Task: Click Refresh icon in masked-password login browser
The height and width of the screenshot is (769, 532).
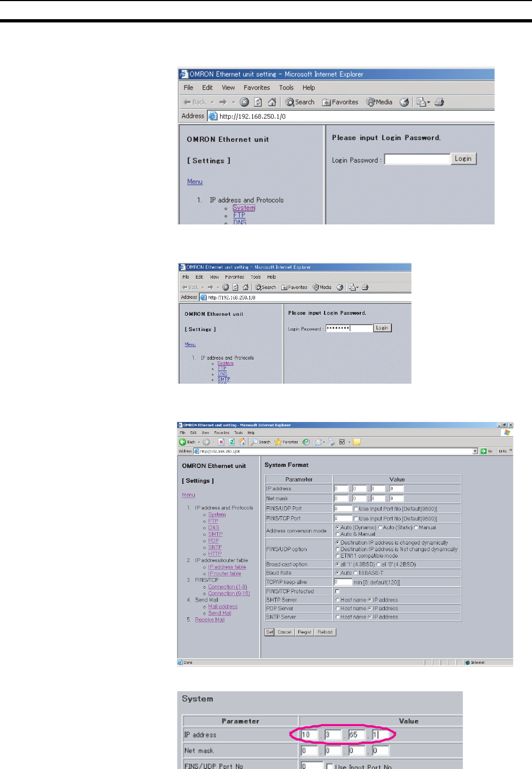Action: pyautogui.click(x=235, y=287)
